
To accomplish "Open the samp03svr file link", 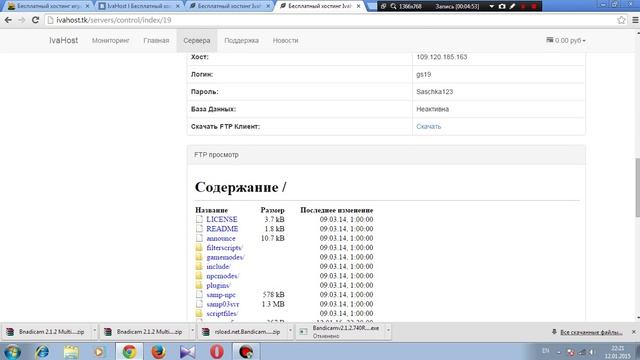I will 222,304.
